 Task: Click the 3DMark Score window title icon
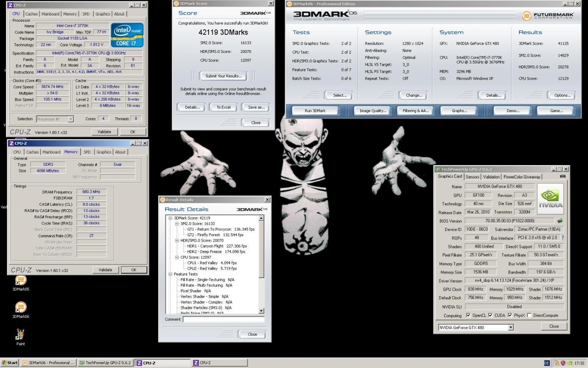click(176, 4)
